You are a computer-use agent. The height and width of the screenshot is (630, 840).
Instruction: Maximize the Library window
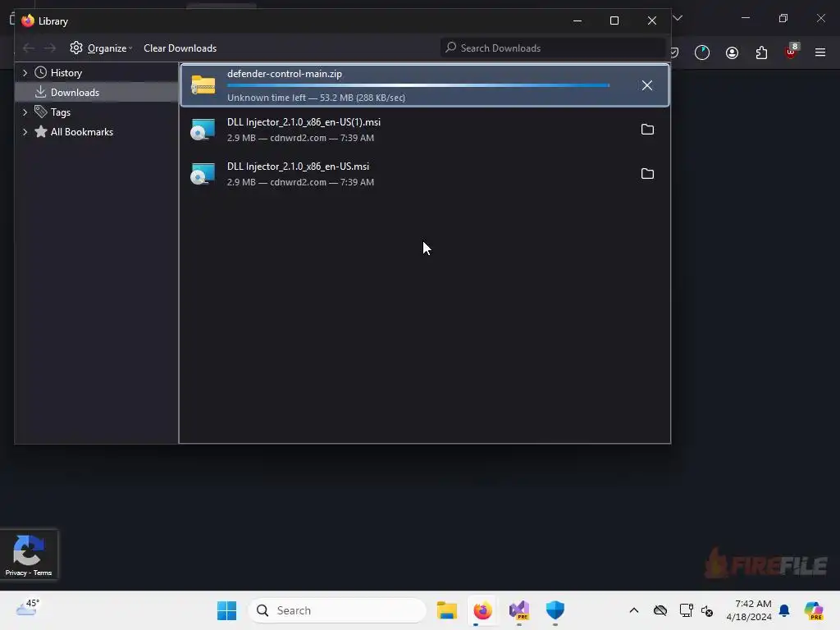tap(614, 21)
